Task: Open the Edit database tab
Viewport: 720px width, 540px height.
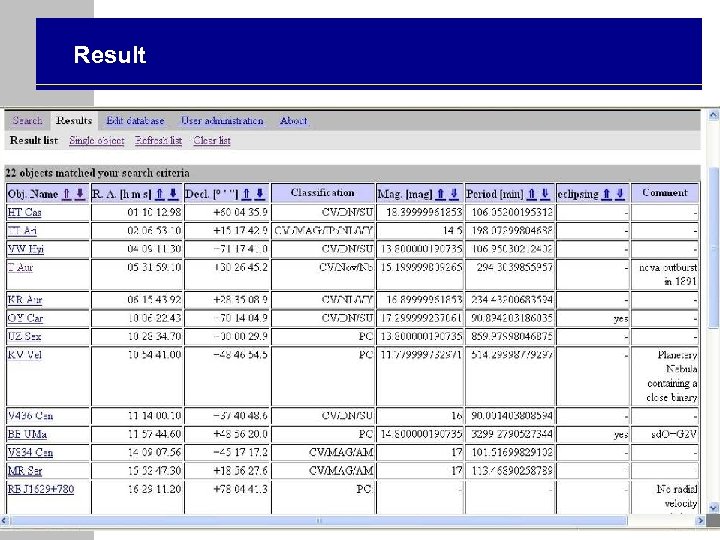Action: [x=135, y=121]
